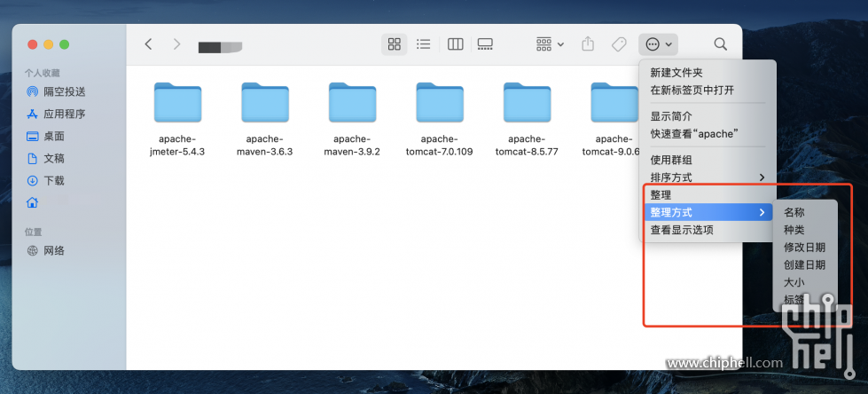Screen dimensions: 868x394
Task: Open 桌面 in the sidebar
Action: pos(46,137)
